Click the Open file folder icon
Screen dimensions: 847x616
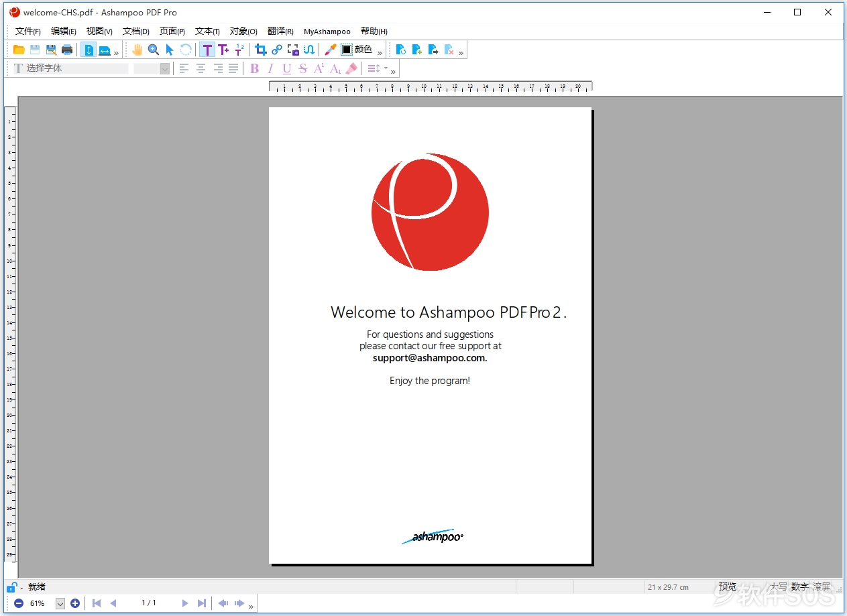tap(19, 50)
